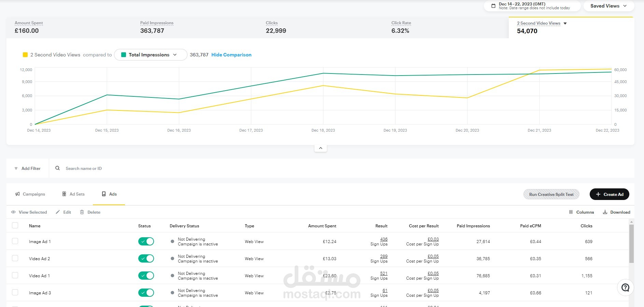Open the Saved Views dropdown
This screenshot has height=307, width=644.
pyautogui.click(x=608, y=6)
